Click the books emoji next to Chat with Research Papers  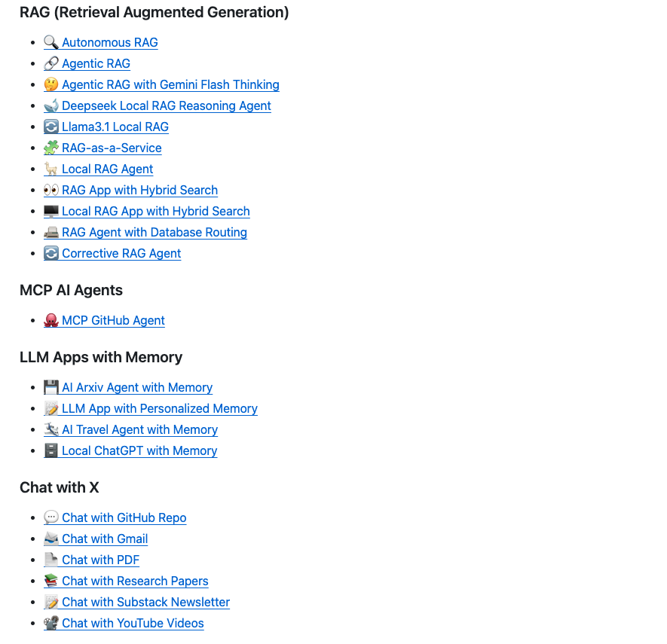(x=51, y=581)
